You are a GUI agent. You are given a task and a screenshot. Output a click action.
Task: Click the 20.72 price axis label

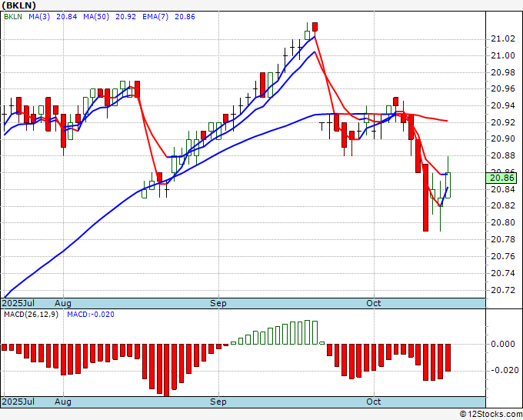[x=503, y=290]
